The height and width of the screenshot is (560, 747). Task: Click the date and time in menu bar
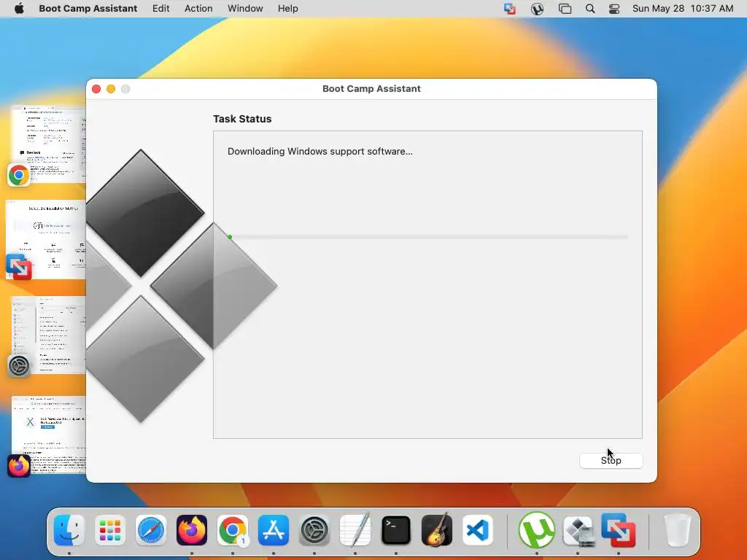coord(683,9)
